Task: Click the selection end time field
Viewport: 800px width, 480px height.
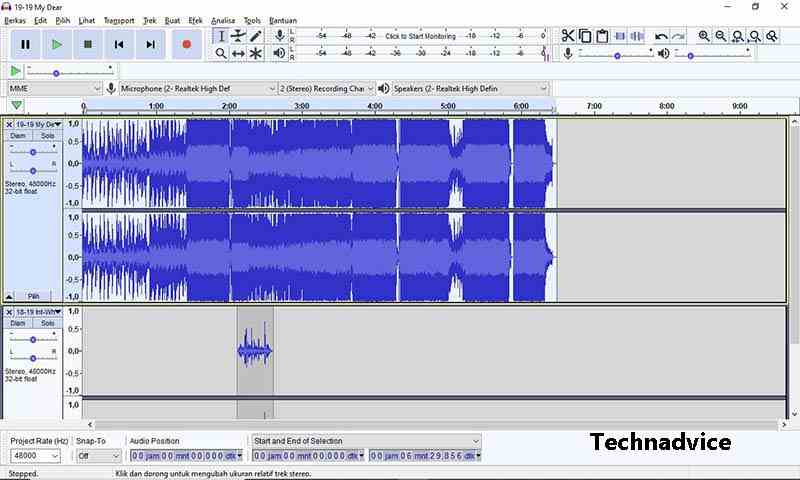Action: click(424, 456)
